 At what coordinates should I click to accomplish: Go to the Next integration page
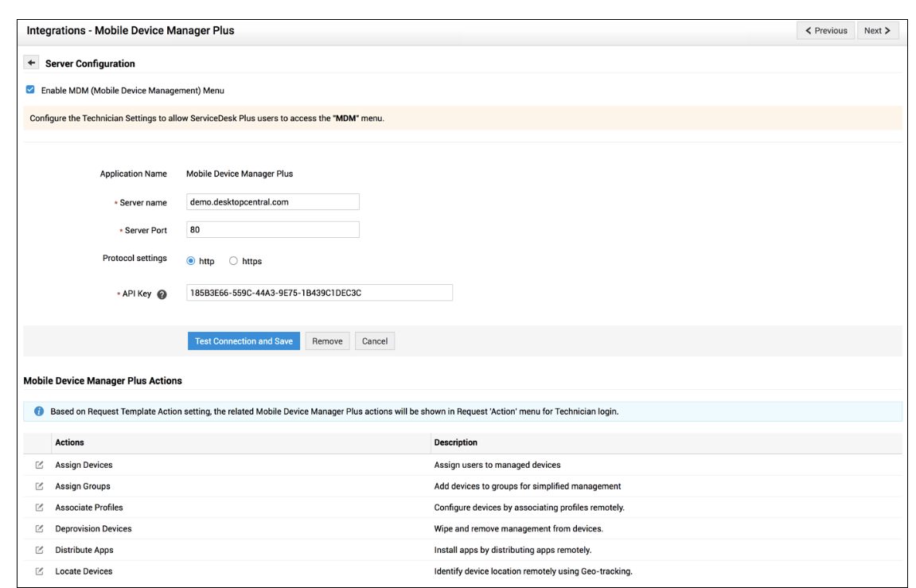coord(877,30)
